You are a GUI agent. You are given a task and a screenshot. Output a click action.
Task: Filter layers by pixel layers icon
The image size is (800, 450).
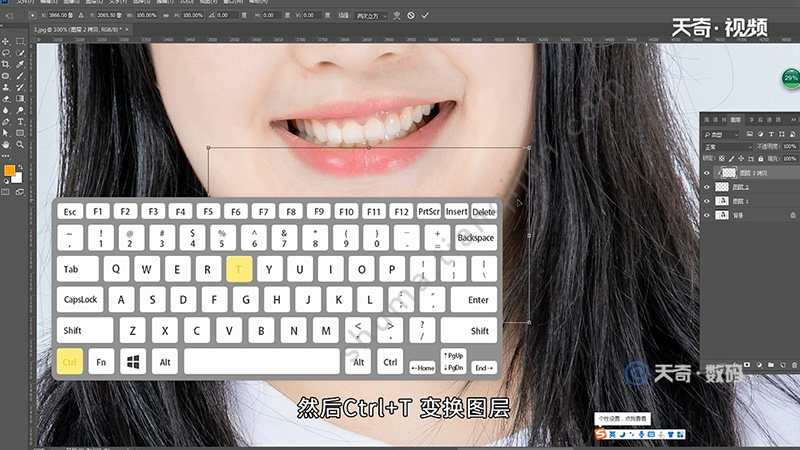(749, 134)
